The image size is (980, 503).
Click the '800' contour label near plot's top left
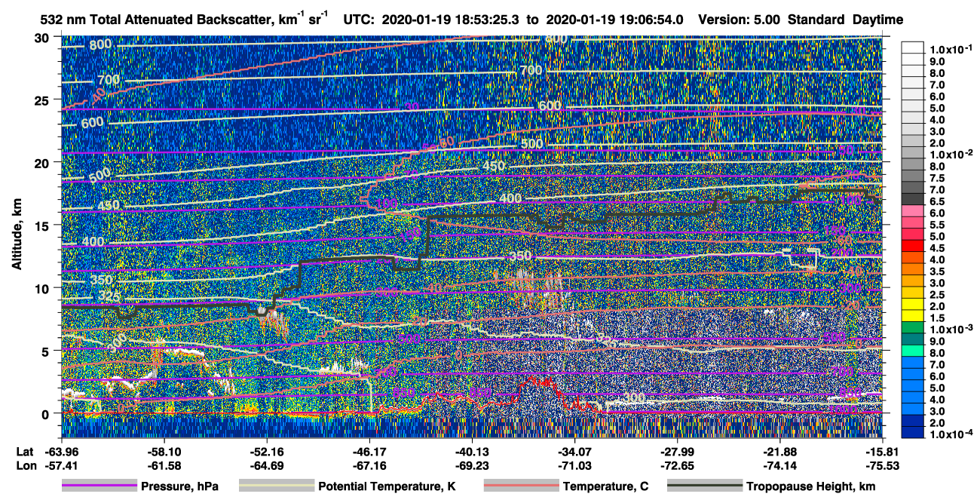100,44
